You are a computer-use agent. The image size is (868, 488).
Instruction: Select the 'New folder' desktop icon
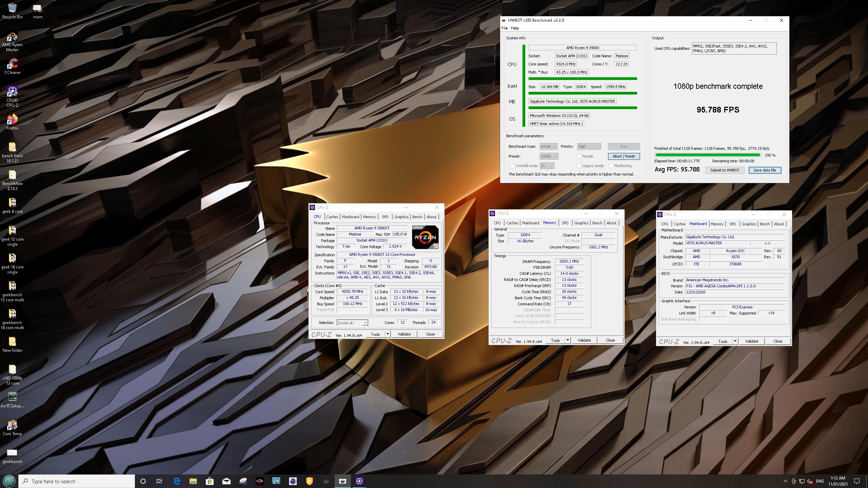(x=12, y=345)
